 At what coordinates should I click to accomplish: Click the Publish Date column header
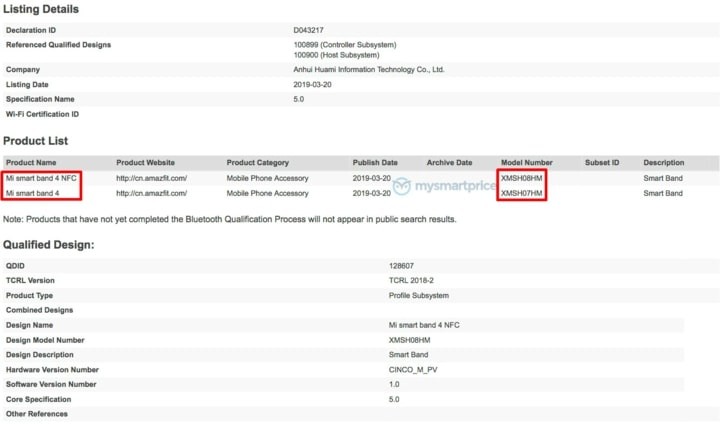(x=375, y=163)
